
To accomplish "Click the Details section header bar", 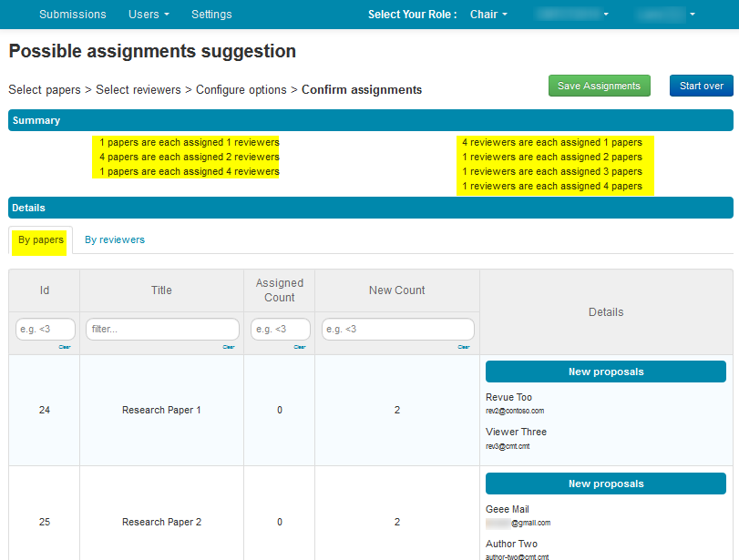I will pyautogui.click(x=371, y=208).
